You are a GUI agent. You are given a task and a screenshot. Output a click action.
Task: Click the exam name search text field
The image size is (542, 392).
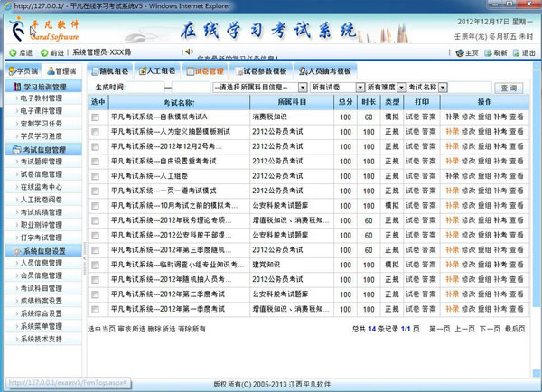coord(470,88)
